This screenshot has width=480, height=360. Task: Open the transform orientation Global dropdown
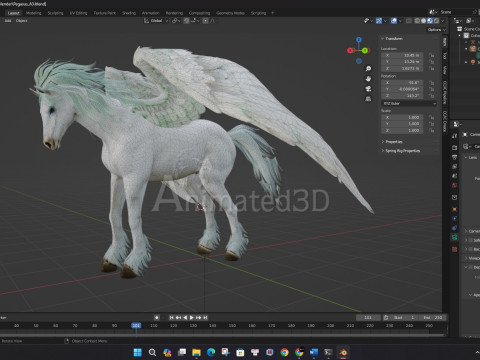tap(156, 21)
